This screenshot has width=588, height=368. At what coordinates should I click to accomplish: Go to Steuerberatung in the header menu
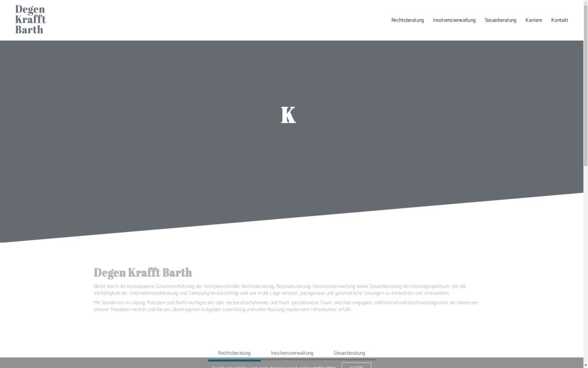pyautogui.click(x=500, y=20)
